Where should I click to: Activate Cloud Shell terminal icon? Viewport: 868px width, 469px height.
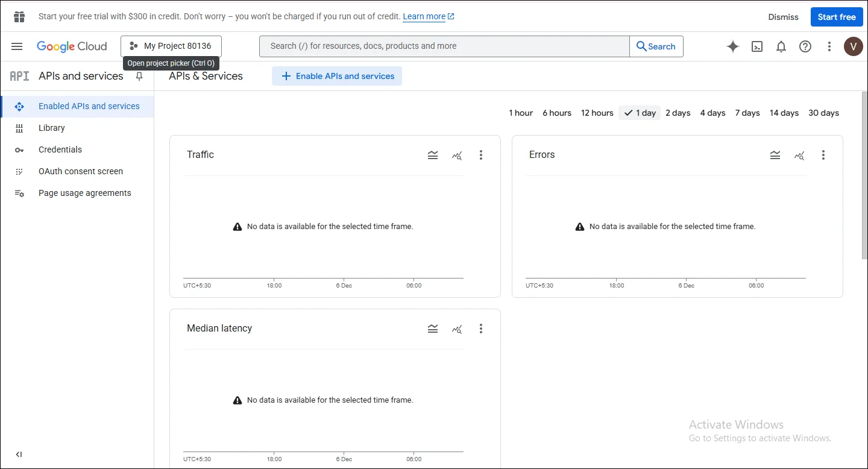click(x=757, y=46)
